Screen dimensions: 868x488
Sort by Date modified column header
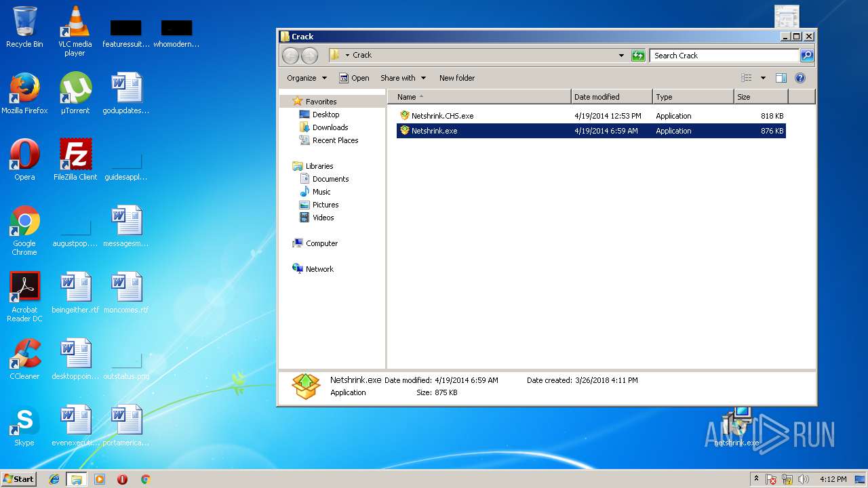point(612,97)
